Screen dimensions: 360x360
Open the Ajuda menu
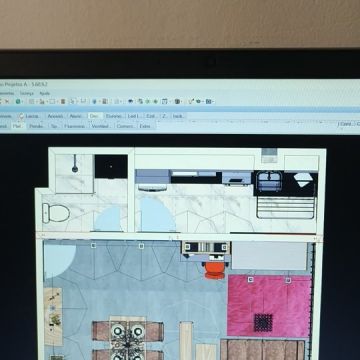(x=44, y=93)
